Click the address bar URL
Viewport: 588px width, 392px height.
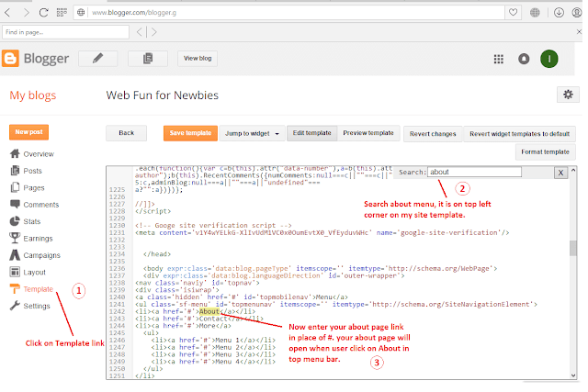pyautogui.click(x=134, y=13)
